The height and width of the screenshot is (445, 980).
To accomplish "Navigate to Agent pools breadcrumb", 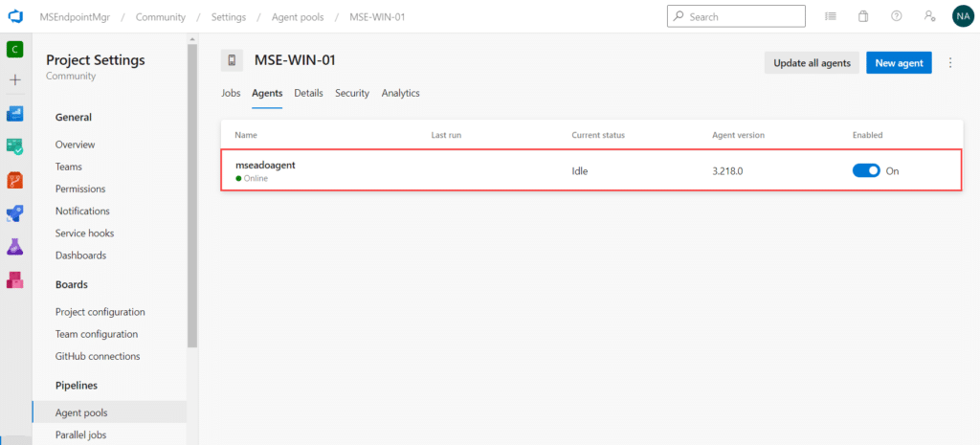I will click(x=298, y=17).
